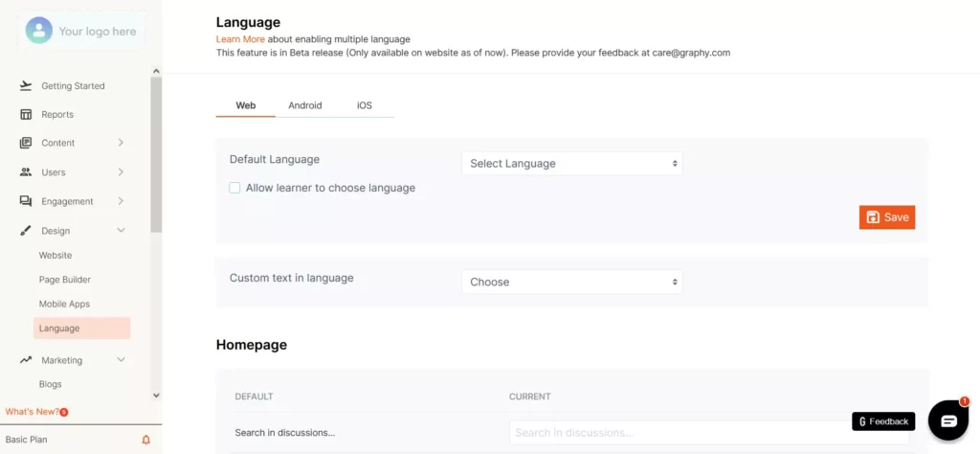
Task: Click the Reports table icon
Action: 26,114
